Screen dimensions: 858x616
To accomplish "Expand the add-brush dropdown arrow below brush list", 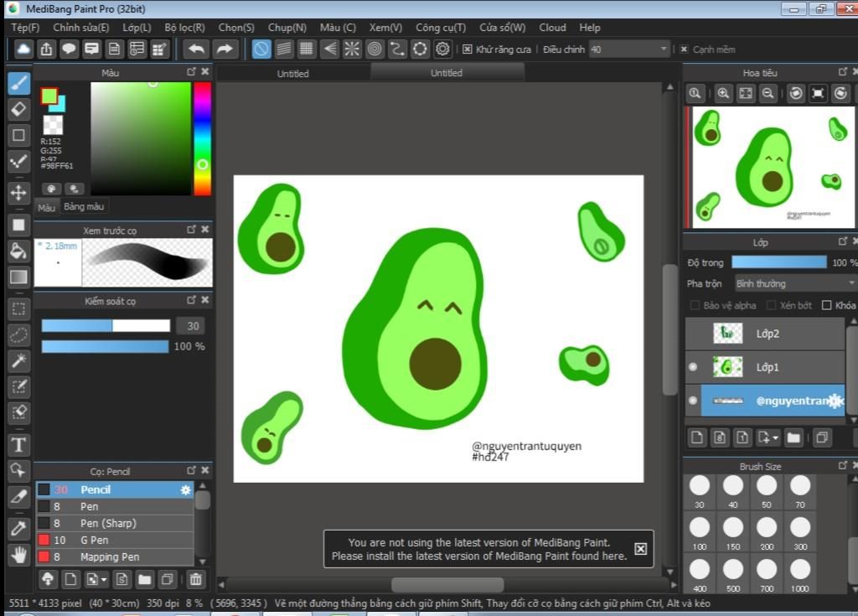I will [104, 579].
